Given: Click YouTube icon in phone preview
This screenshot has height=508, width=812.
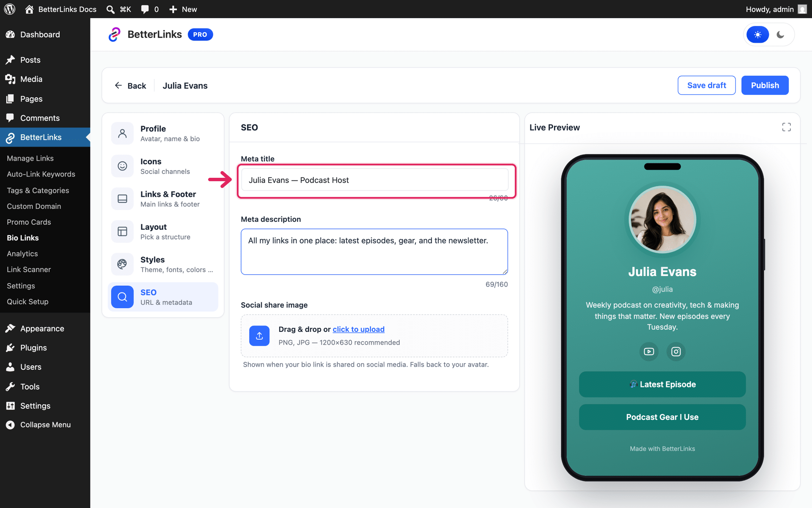Looking at the screenshot, I should 649,351.
